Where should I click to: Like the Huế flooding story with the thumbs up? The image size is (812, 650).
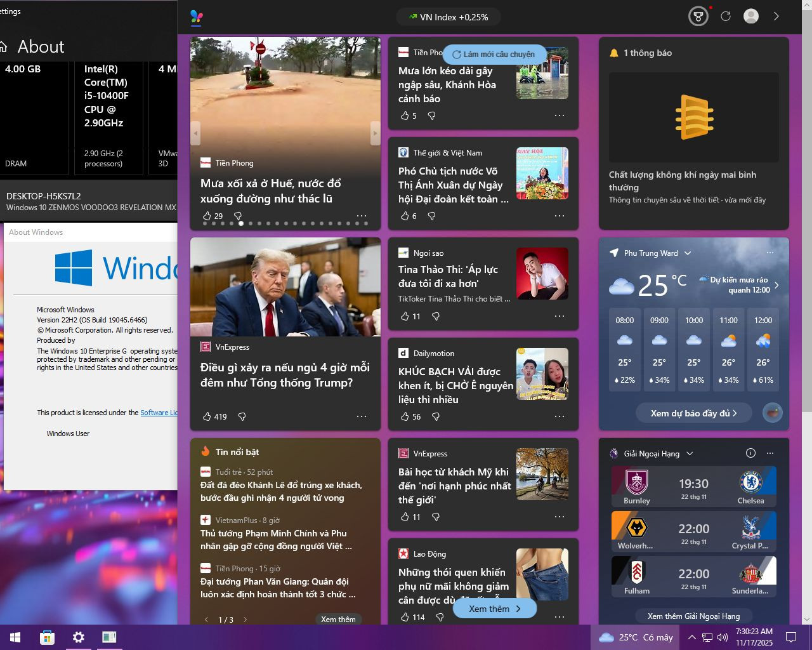[206, 216]
